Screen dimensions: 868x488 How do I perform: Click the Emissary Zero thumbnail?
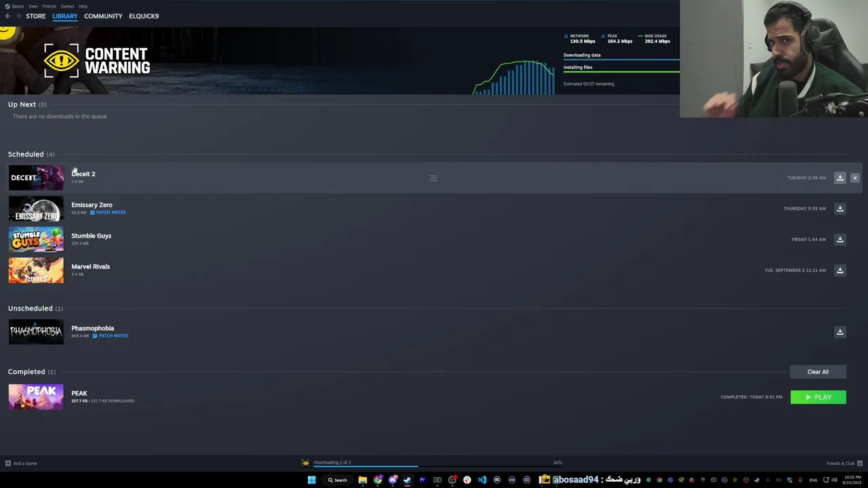tap(36, 209)
